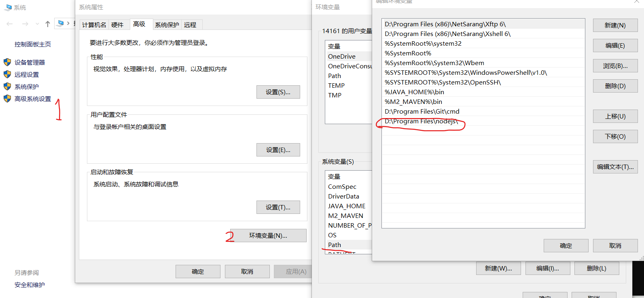Select OpenSSH path entry
This screenshot has height=298, width=644.
pyautogui.click(x=483, y=82)
